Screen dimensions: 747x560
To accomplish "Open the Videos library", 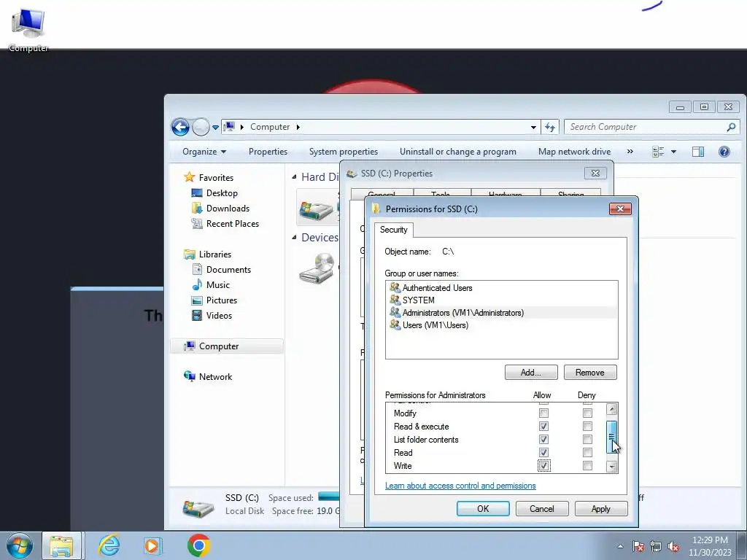I will coord(219,315).
